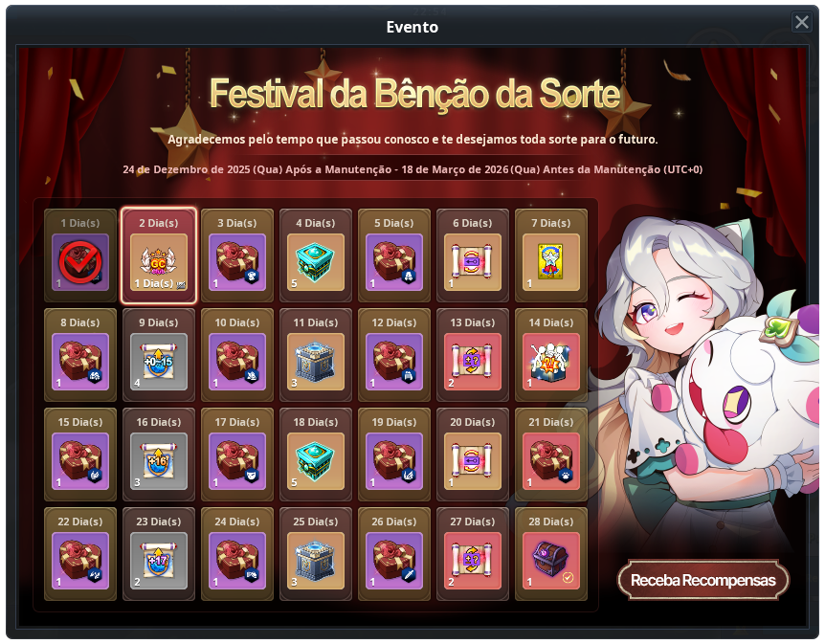The height and width of the screenshot is (644, 825).
Task: Click the checked 1 Dia(s) claimed reward
Action: 80,262
